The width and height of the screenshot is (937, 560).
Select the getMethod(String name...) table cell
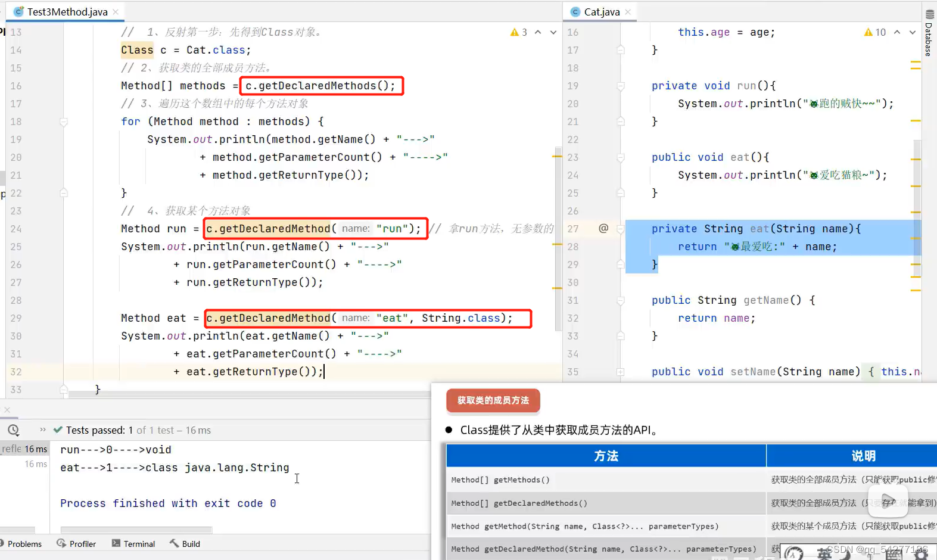(x=606, y=526)
